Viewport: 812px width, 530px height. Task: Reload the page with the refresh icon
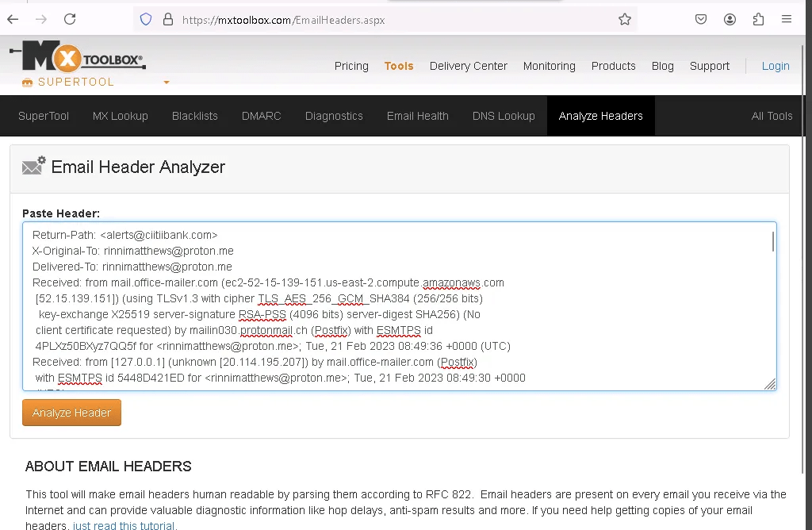pyautogui.click(x=70, y=19)
